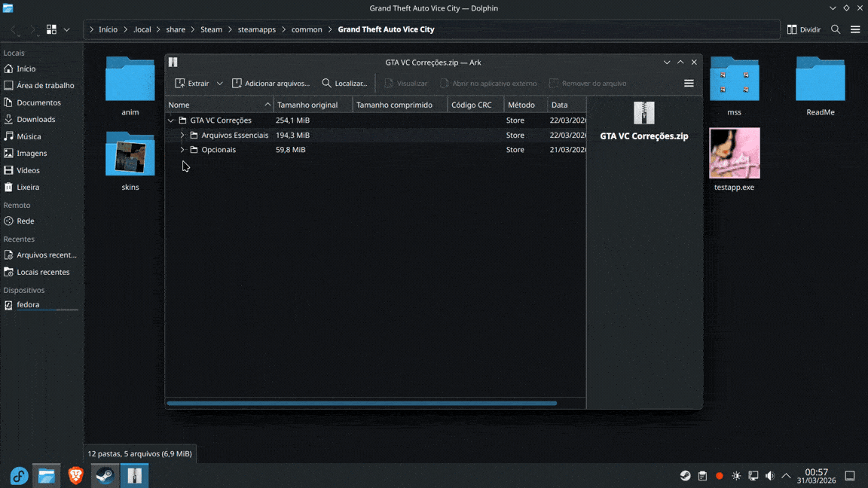Open Vídeos in sidebar
The width and height of the screenshot is (868, 488).
click(41, 170)
